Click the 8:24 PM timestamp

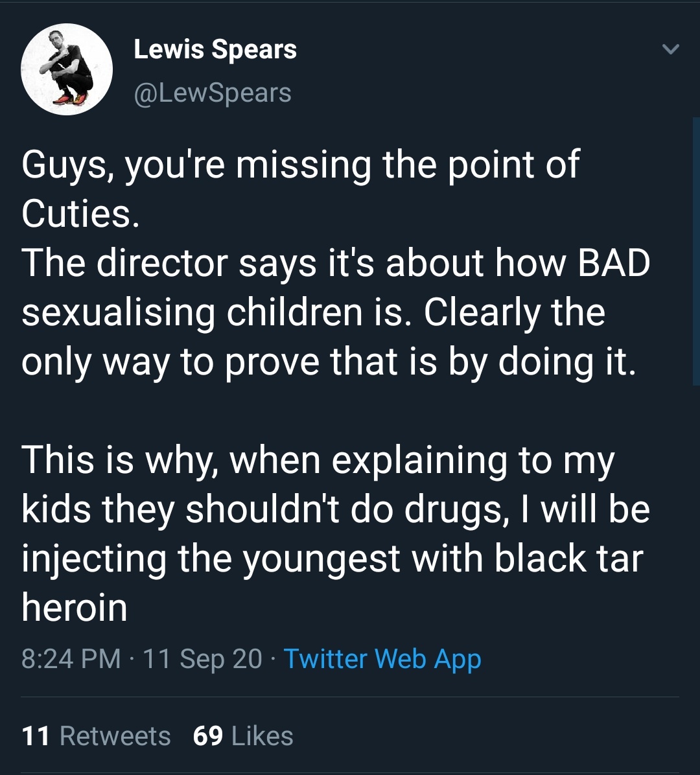click(x=71, y=658)
